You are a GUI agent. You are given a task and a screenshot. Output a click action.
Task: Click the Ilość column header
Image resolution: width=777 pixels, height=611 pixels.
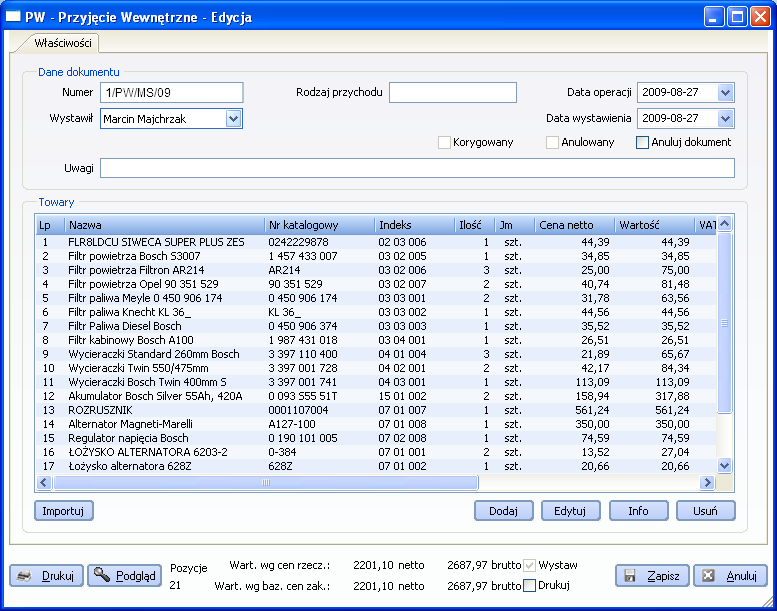pyautogui.click(x=475, y=225)
